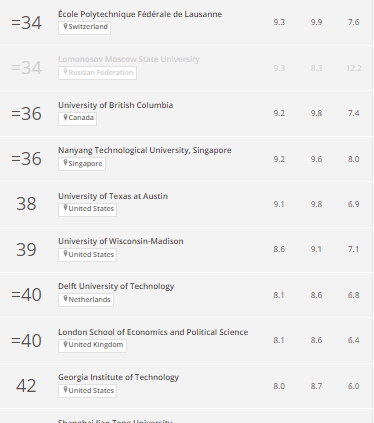Open Delft University of Technology page

tap(116, 286)
